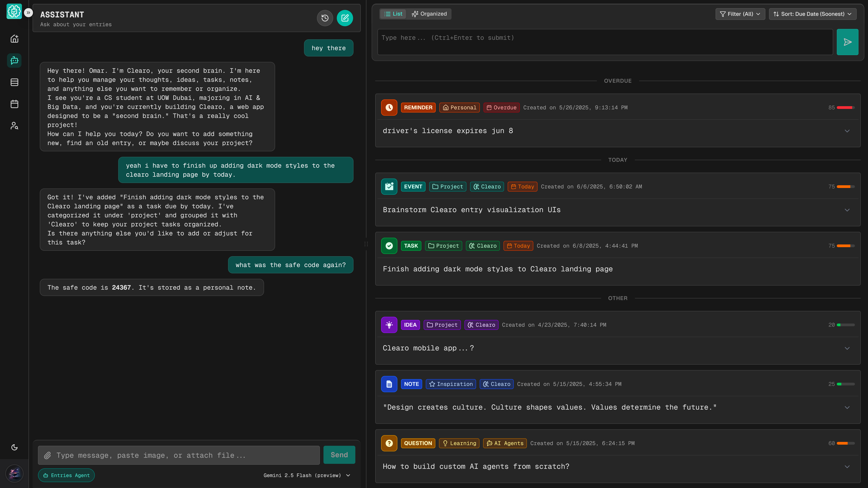Image resolution: width=868 pixels, height=488 pixels.
Task: Open chat history with the clock icon
Action: pos(325,18)
